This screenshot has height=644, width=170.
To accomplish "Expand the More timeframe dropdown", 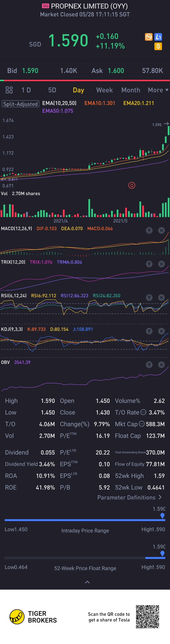I will point(158,90).
